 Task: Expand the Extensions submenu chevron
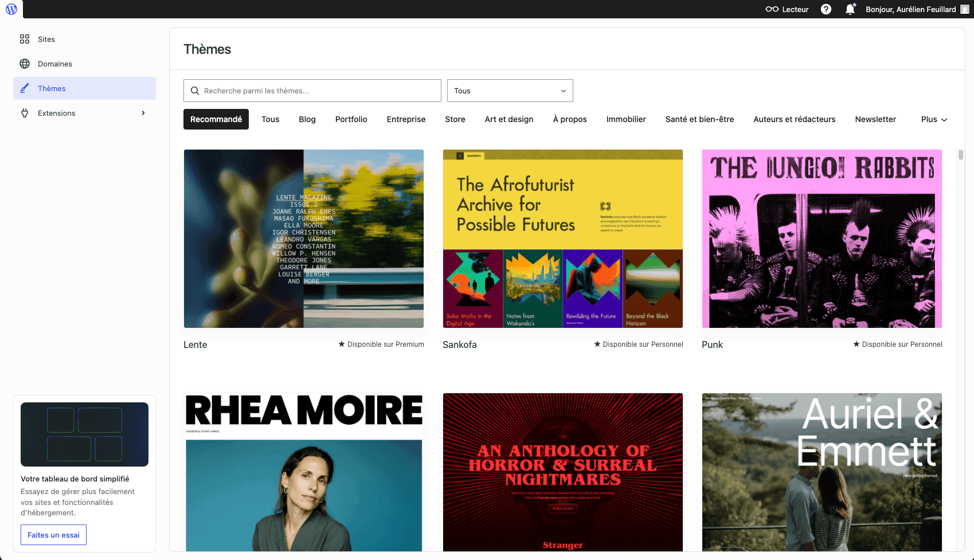point(143,113)
